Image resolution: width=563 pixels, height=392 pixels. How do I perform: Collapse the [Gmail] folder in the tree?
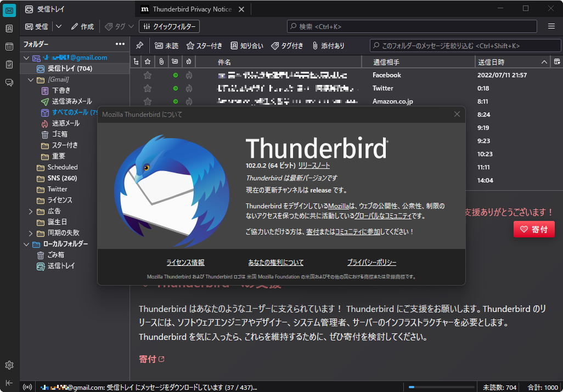(x=31, y=79)
